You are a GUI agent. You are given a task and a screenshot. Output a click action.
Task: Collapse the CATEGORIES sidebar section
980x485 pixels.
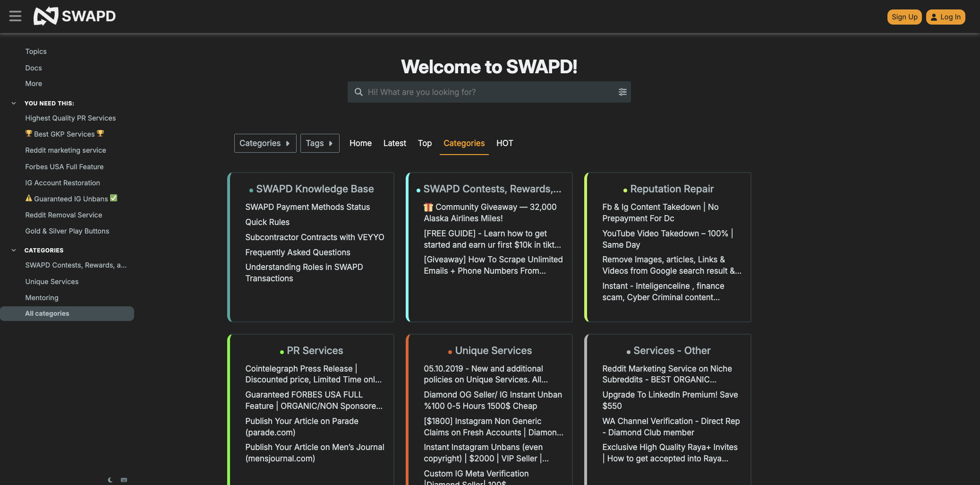point(14,250)
